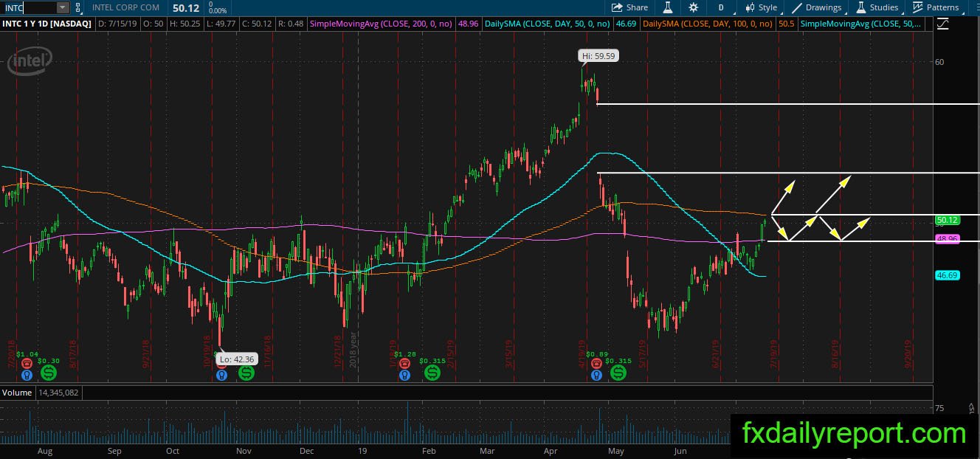Click the 46.69 DailySMA value in header

[x=627, y=24]
